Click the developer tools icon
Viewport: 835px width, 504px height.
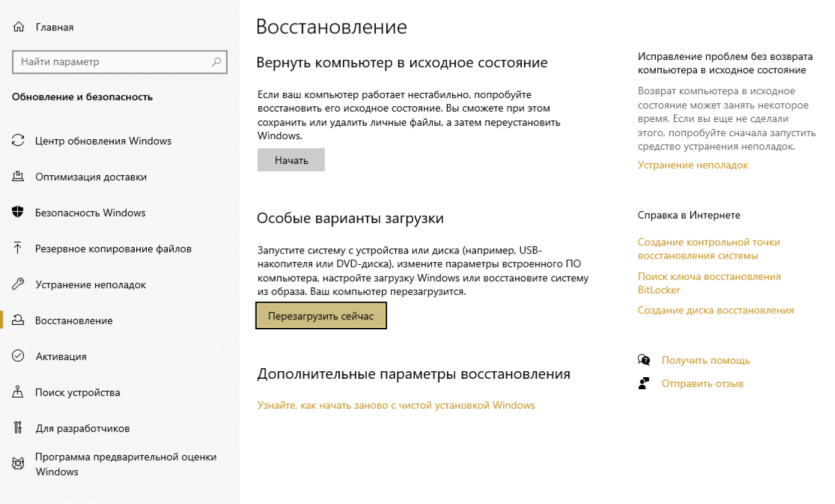coord(18,428)
